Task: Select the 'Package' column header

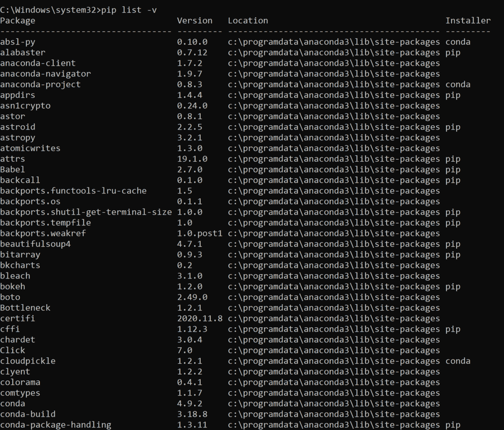Action: tap(18, 21)
